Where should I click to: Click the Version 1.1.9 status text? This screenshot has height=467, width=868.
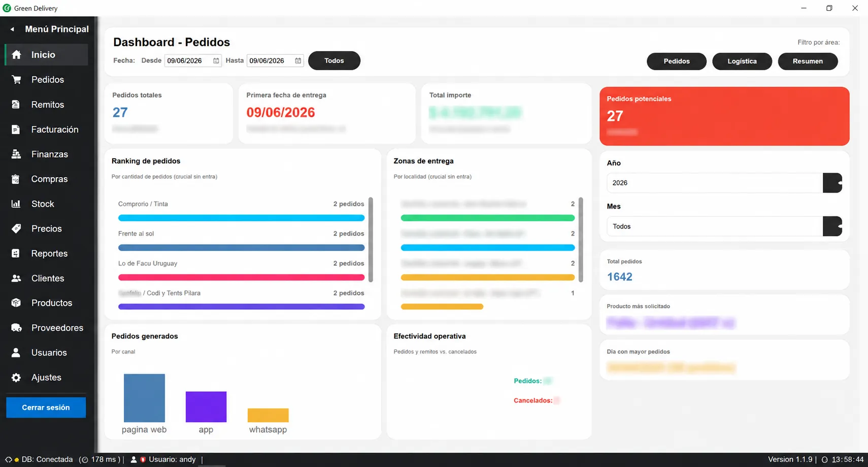point(790,459)
